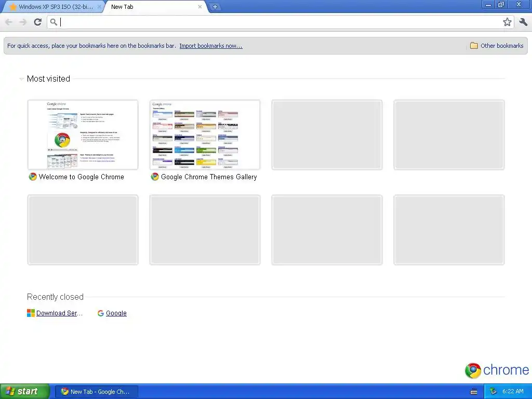The width and height of the screenshot is (532, 399).
Task: Close the New Tab tab
Action: tap(200, 6)
